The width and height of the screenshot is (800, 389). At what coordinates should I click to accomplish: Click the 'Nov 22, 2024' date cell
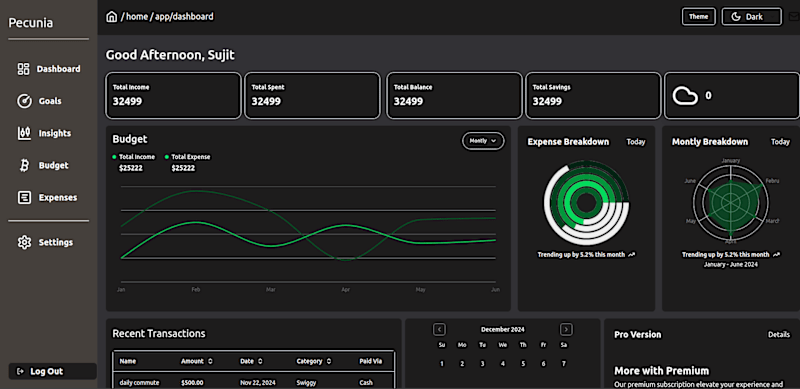pyautogui.click(x=258, y=382)
